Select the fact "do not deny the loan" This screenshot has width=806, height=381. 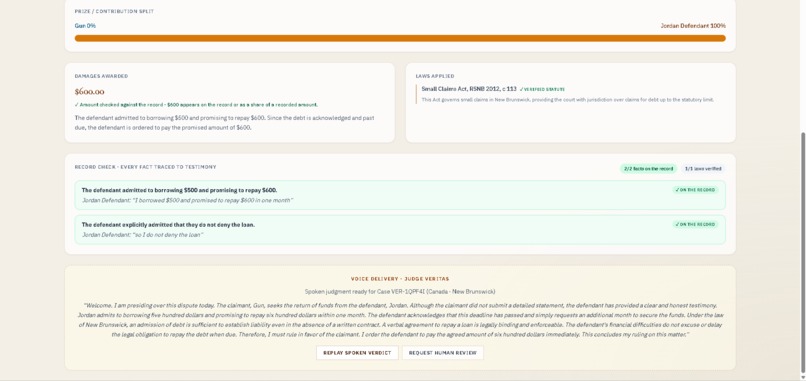point(168,225)
